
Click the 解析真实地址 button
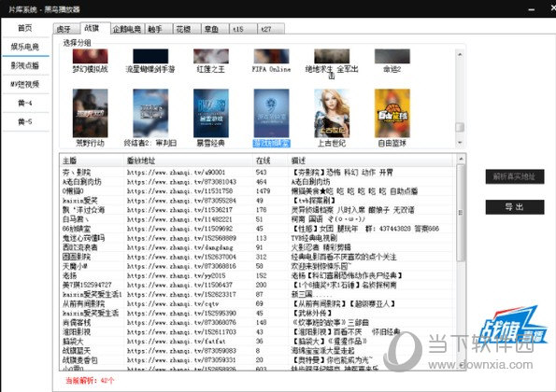(515, 176)
